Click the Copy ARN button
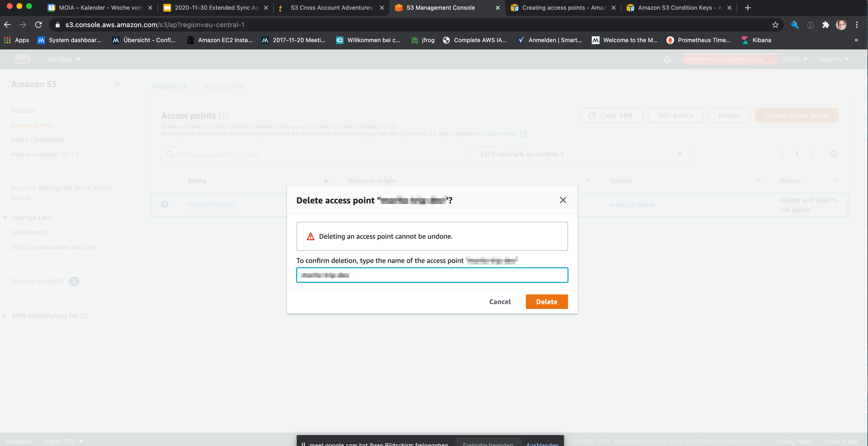Viewport: 868px width, 446px height. point(611,115)
